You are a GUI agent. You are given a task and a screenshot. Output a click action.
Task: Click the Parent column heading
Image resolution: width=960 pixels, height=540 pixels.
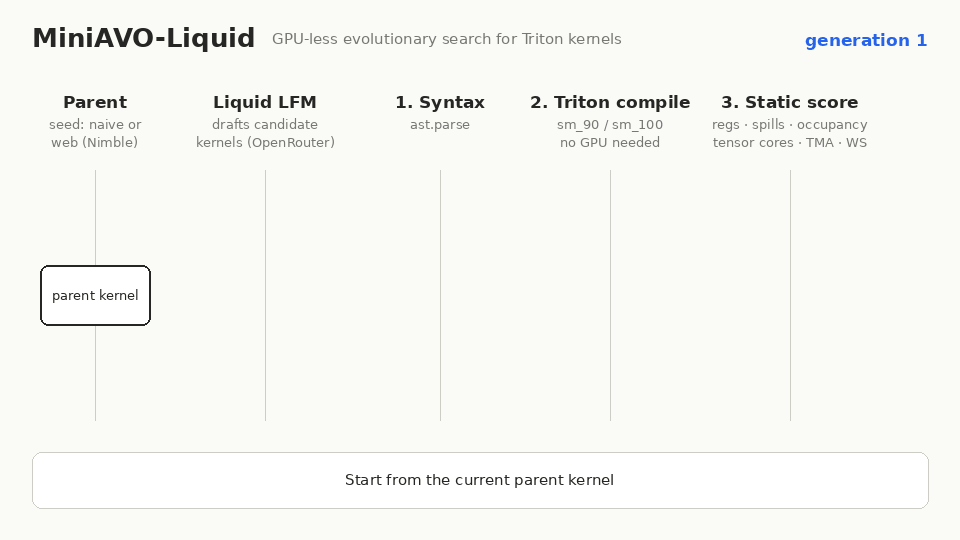coord(95,102)
